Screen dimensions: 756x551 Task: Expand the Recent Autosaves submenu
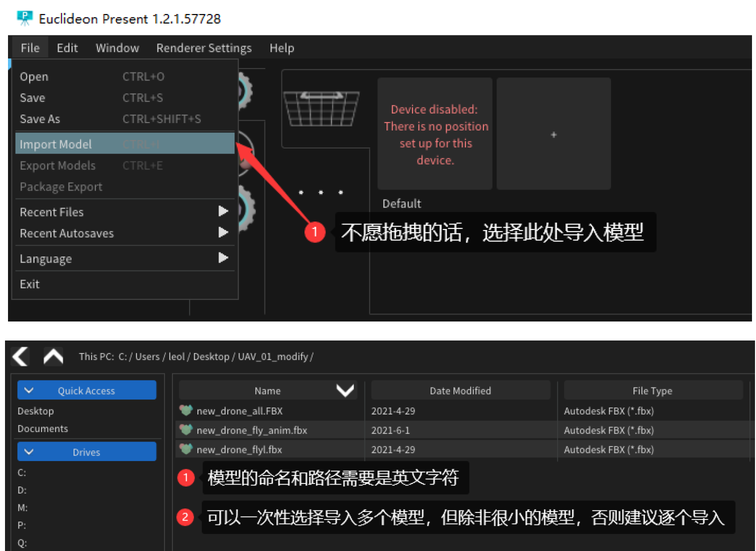[x=125, y=233]
